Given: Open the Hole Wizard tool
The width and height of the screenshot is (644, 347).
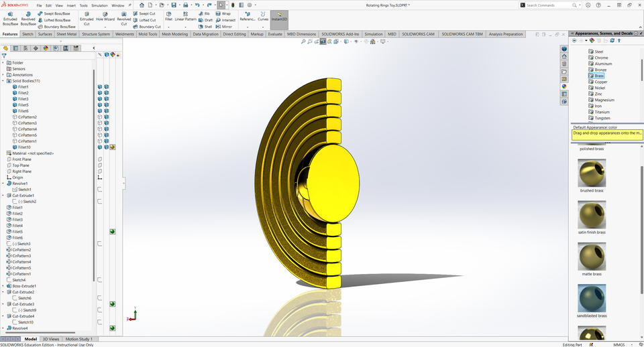Looking at the screenshot, I should [x=105, y=18].
